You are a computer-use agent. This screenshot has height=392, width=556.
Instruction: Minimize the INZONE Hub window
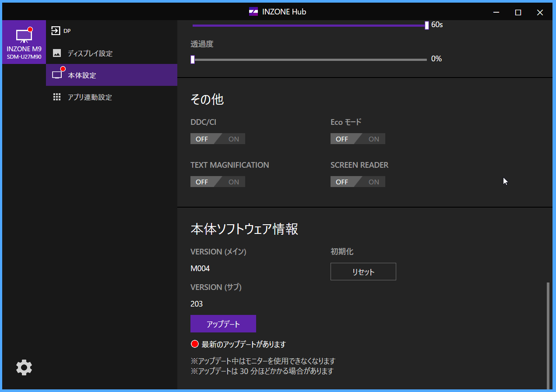tap(496, 12)
